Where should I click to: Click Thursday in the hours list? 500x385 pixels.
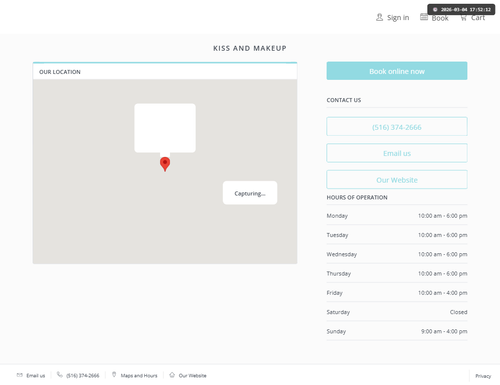point(339,274)
